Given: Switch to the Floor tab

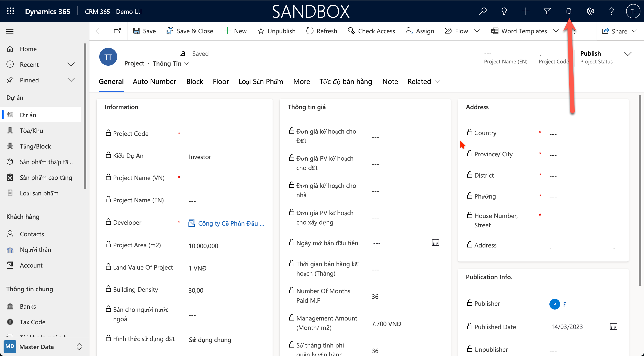Looking at the screenshot, I should coord(221,82).
